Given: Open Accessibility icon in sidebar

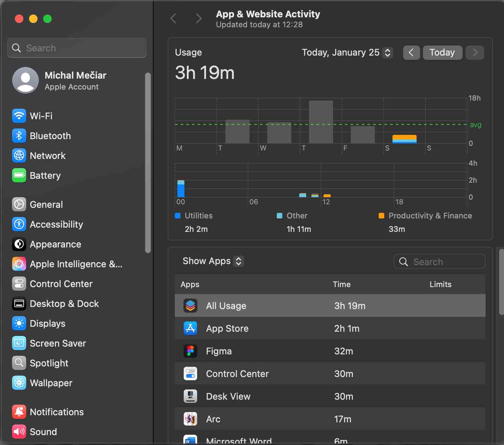Looking at the screenshot, I should tap(19, 224).
